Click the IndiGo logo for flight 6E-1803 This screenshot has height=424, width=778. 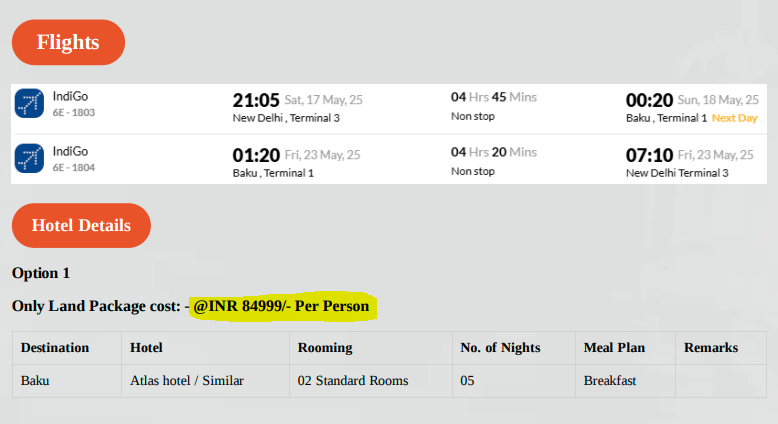coord(29,103)
